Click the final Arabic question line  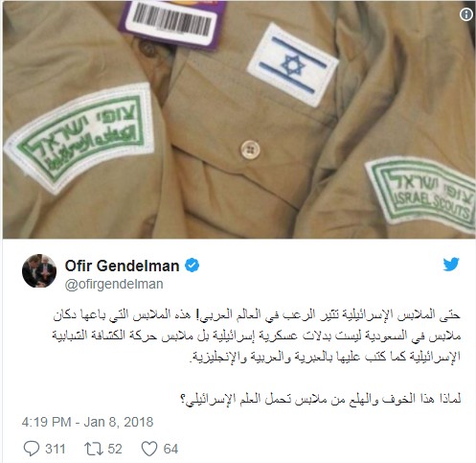click(321, 400)
